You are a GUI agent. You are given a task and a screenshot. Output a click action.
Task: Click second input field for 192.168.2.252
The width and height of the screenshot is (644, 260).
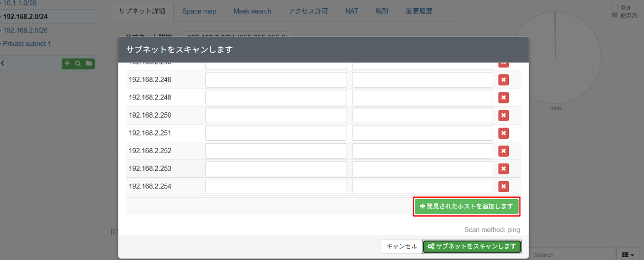pos(423,151)
